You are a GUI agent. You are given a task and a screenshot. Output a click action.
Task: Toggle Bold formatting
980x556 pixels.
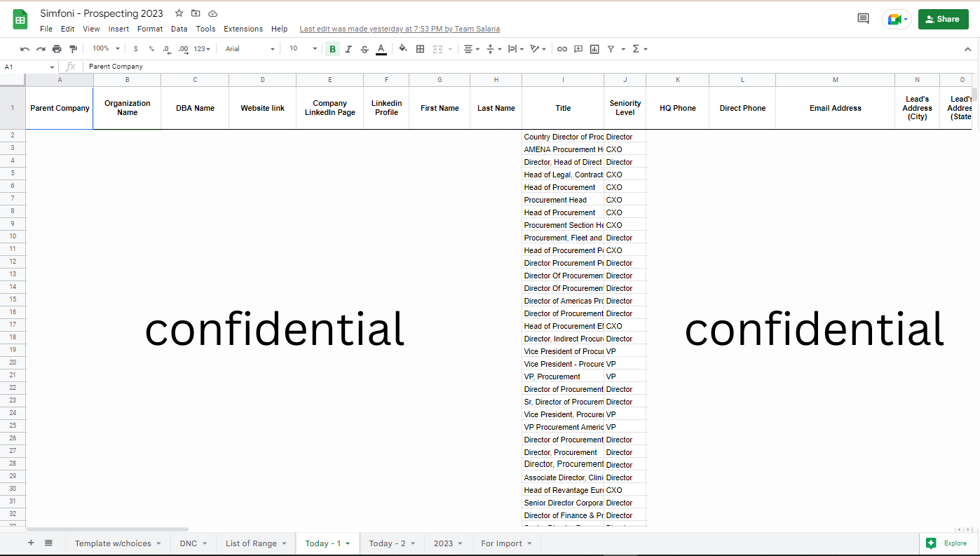coord(332,49)
